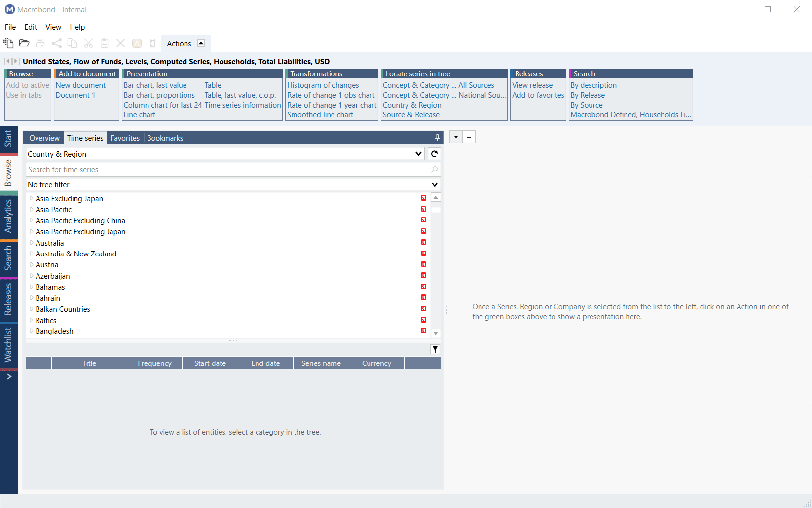
Task: Click View release link
Action: (x=532, y=85)
